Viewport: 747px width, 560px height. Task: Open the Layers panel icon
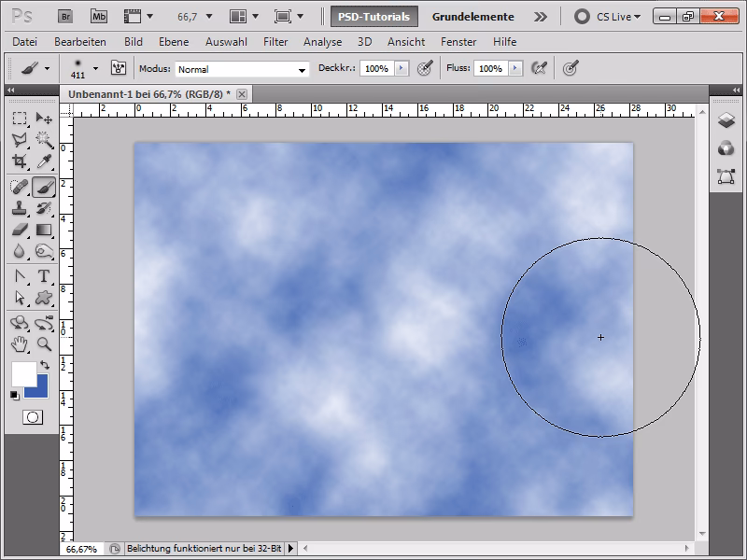coord(726,120)
